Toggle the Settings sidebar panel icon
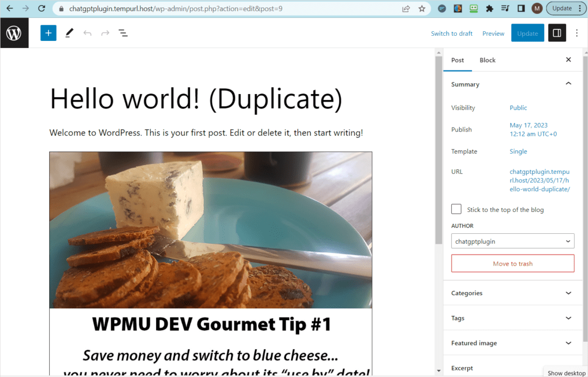 point(557,33)
